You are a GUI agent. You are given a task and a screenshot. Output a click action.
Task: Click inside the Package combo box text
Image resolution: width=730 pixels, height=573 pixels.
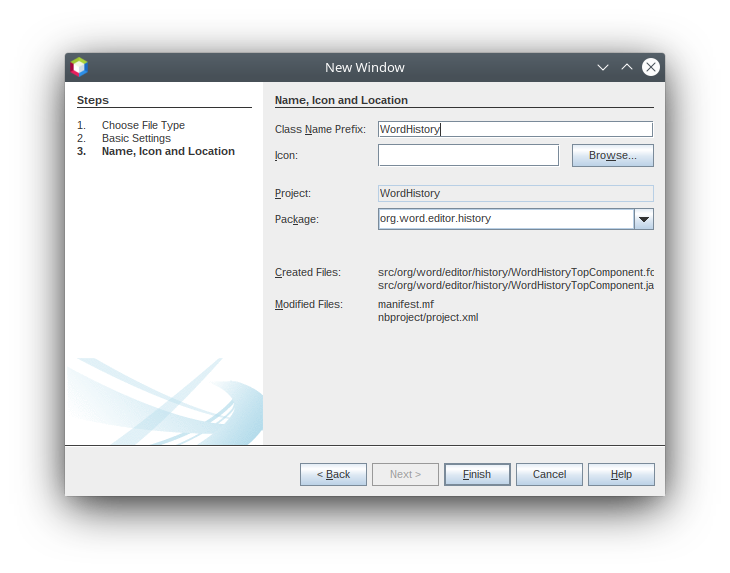(x=505, y=219)
